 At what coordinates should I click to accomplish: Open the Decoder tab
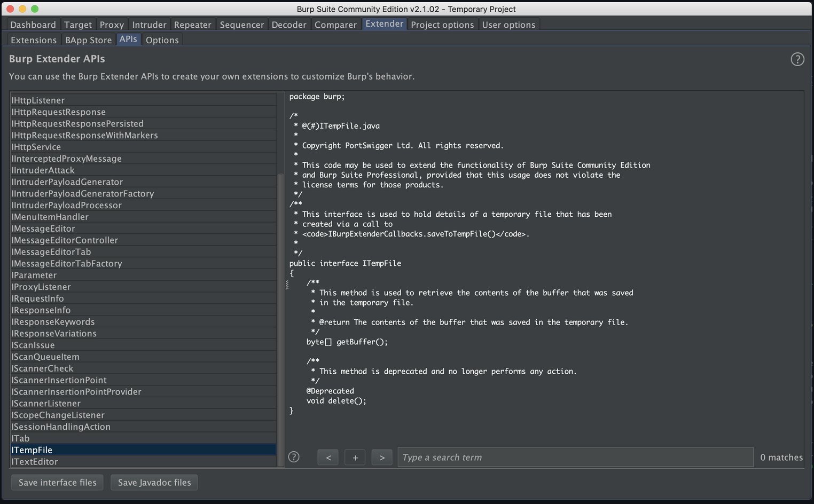[288, 25]
